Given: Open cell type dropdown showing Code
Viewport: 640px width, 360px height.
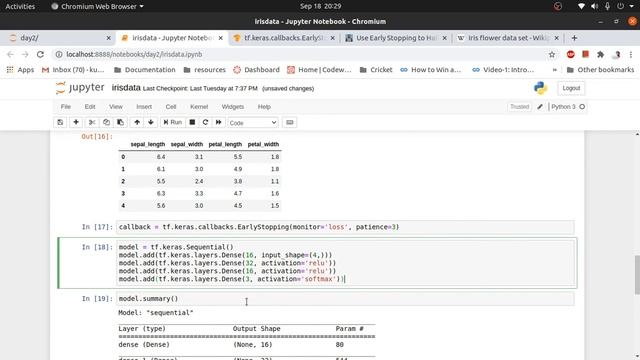Looking at the screenshot, I should [253, 123].
